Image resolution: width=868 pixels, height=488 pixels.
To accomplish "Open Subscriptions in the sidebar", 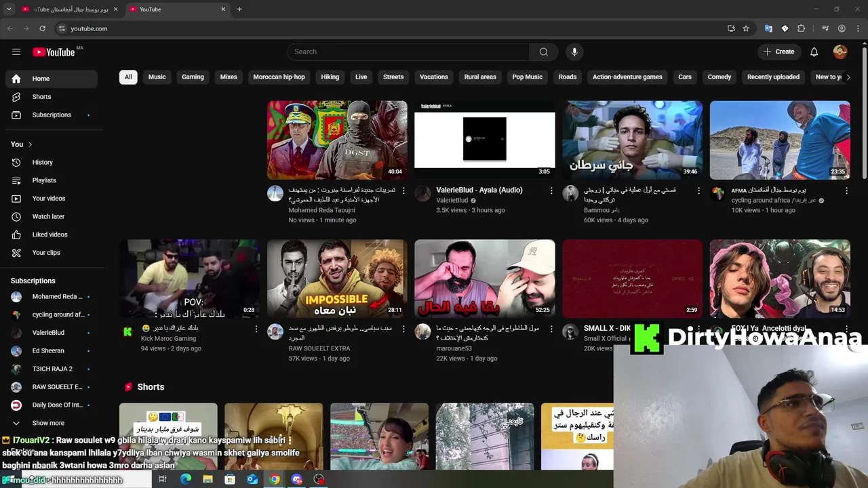I will pos(52,115).
